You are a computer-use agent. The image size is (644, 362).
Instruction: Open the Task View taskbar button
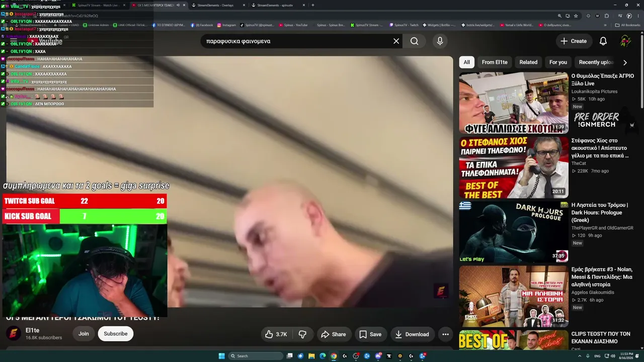point(289,356)
